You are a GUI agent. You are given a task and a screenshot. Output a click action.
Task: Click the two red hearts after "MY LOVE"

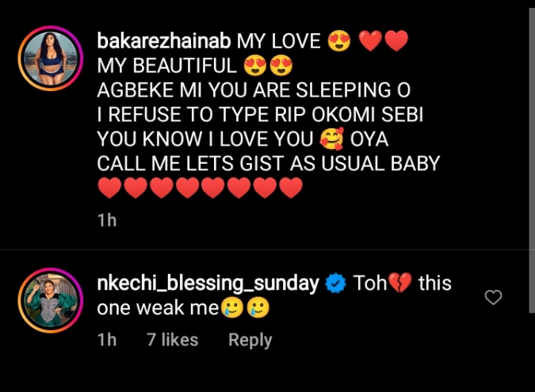coord(383,40)
